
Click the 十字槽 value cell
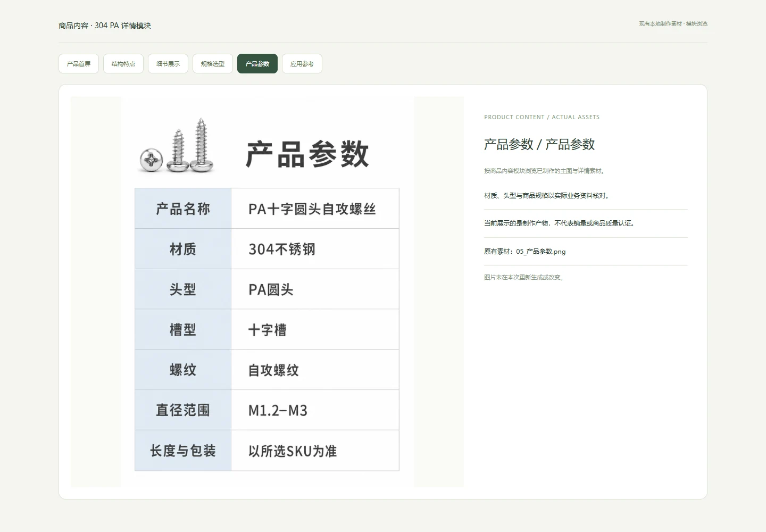(x=315, y=329)
